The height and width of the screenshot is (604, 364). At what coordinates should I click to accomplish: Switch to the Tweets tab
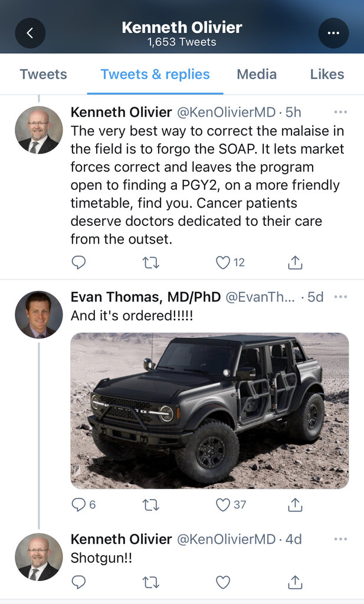click(x=43, y=74)
